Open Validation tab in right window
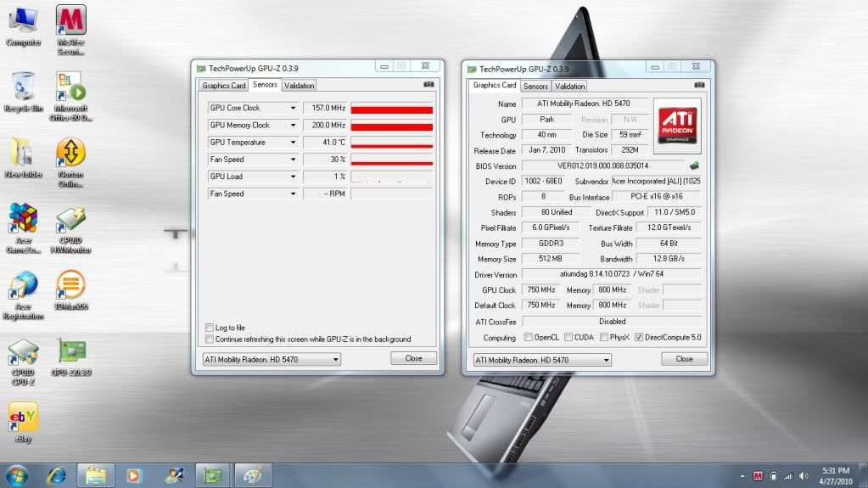This screenshot has height=488, width=868. (x=569, y=87)
